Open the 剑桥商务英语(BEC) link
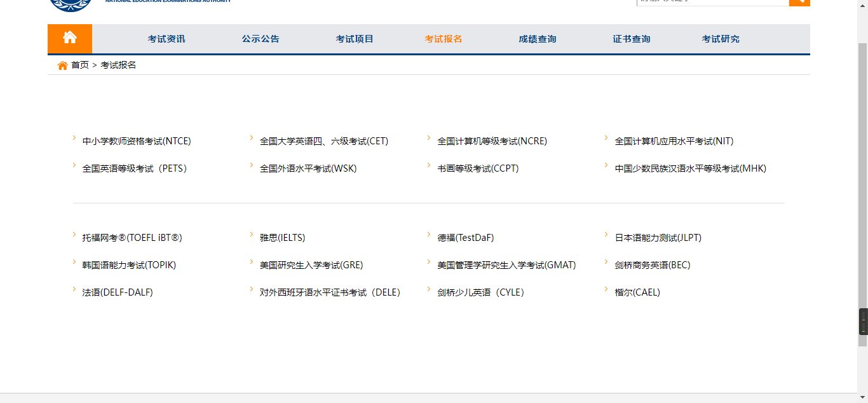Viewport: 868px width, 403px height. 654,264
